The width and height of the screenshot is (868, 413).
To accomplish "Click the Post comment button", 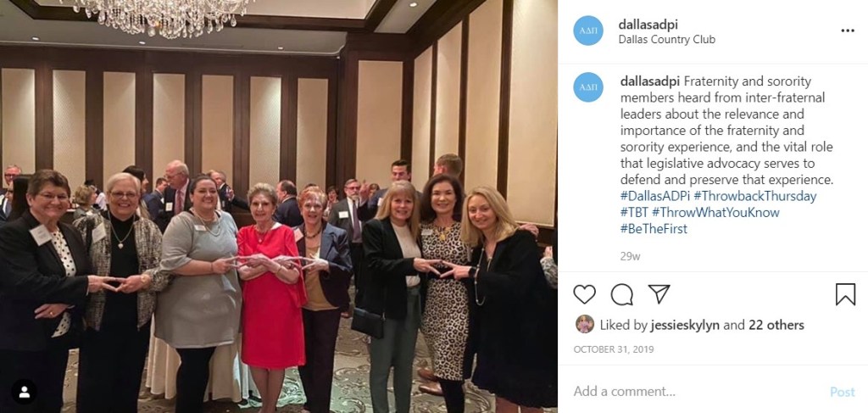I will tap(842, 392).
